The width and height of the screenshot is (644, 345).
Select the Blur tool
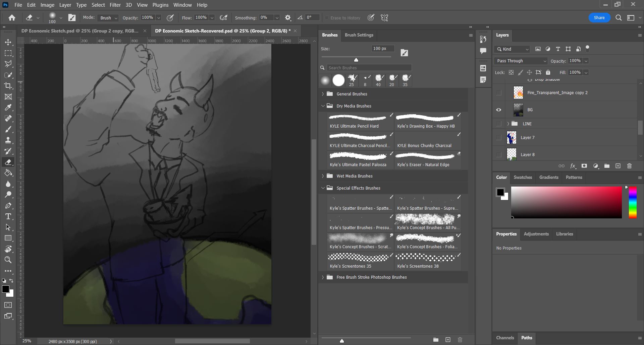pos(8,184)
